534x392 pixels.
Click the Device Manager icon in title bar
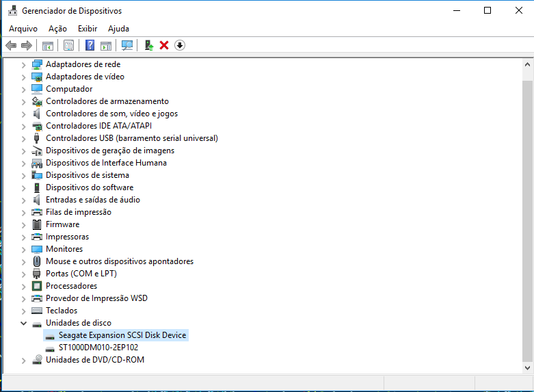pyautogui.click(x=12, y=10)
